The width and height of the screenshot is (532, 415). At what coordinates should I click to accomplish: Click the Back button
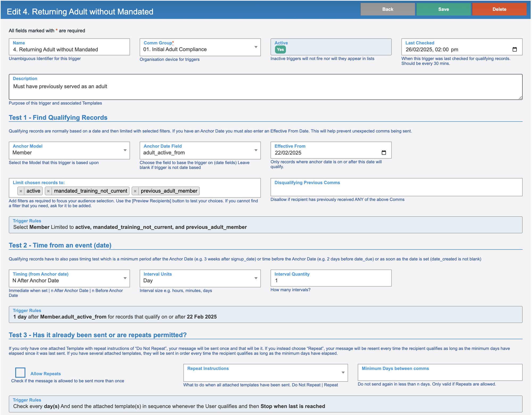[x=388, y=9]
